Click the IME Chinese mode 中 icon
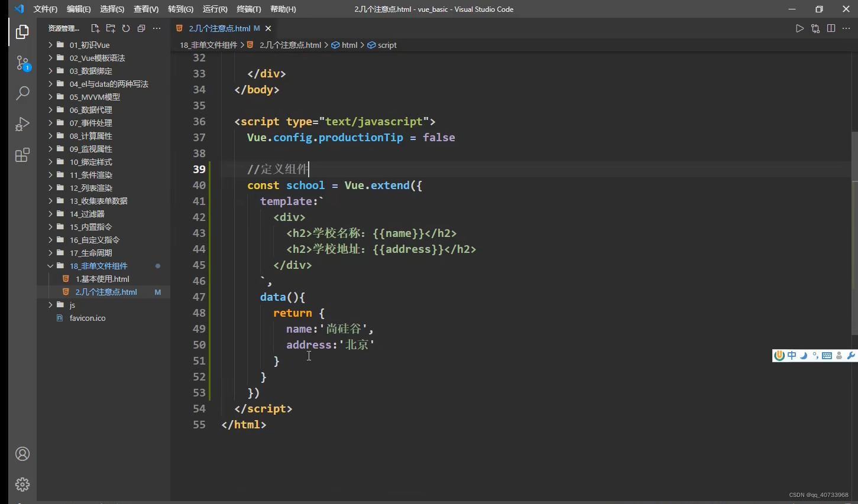The height and width of the screenshot is (504, 858). 792,355
